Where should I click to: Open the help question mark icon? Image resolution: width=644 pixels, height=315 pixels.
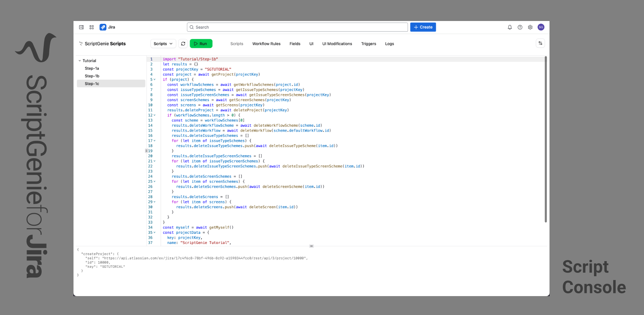click(x=520, y=27)
